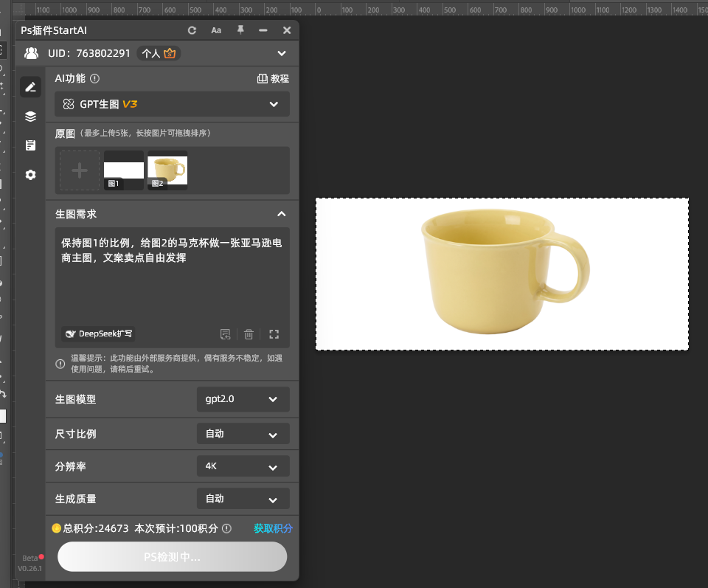Select the 图2 mug thumbnail
The image size is (708, 588).
[167, 170]
